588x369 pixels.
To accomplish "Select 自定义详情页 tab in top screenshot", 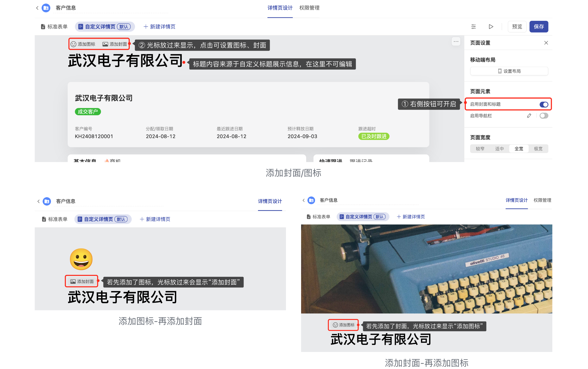I will coord(105,27).
